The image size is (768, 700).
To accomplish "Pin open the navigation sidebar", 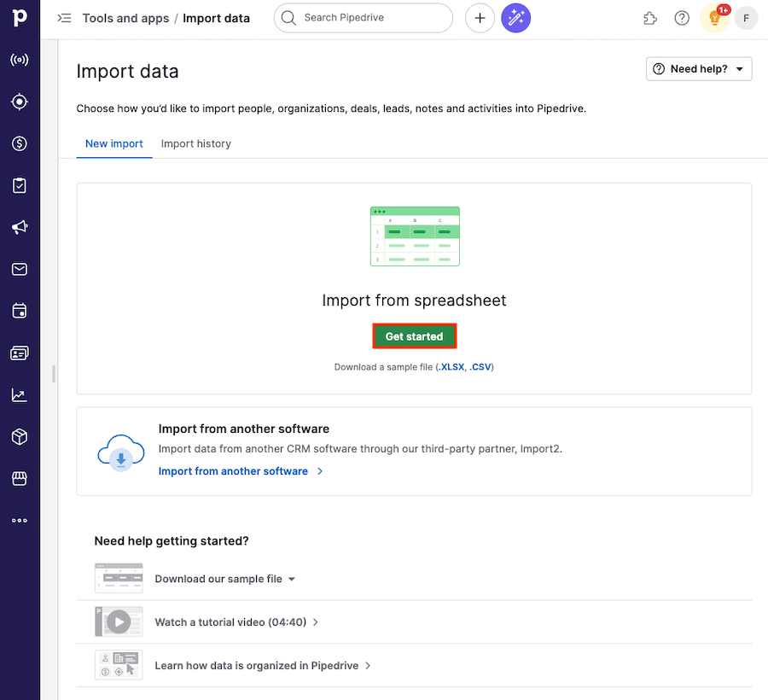I will (64, 18).
